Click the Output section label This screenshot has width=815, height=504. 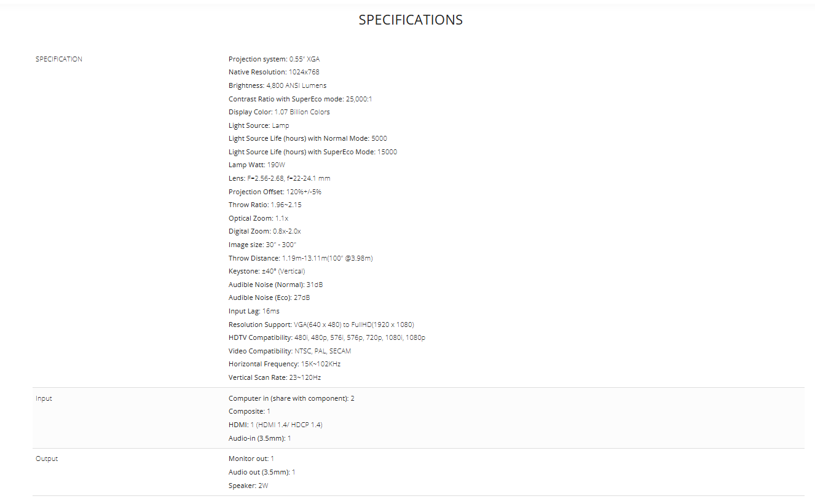coord(47,459)
